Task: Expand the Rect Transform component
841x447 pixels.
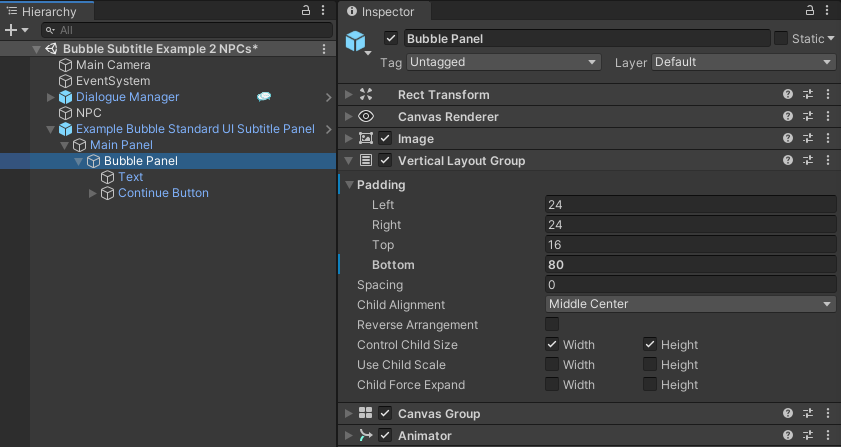Action: point(349,94)
